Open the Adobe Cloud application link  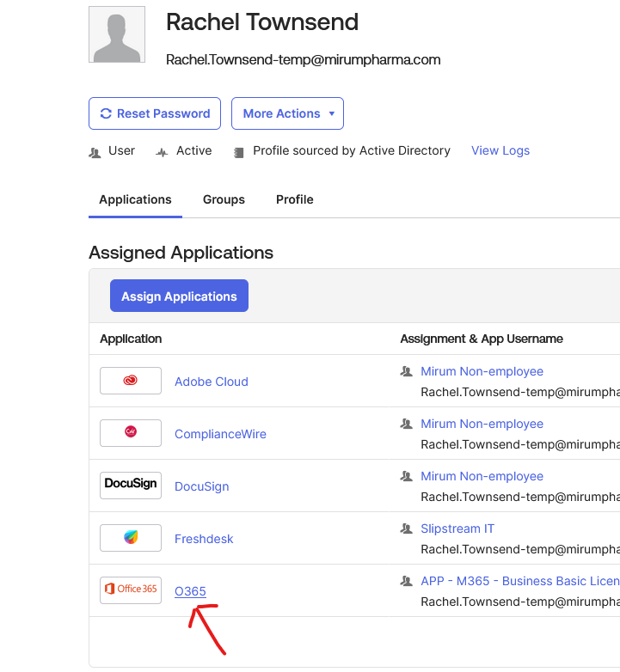click(x=212, y=382)
